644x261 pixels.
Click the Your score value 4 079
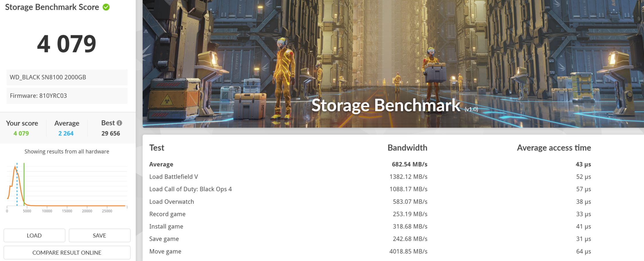coord(21,134)
